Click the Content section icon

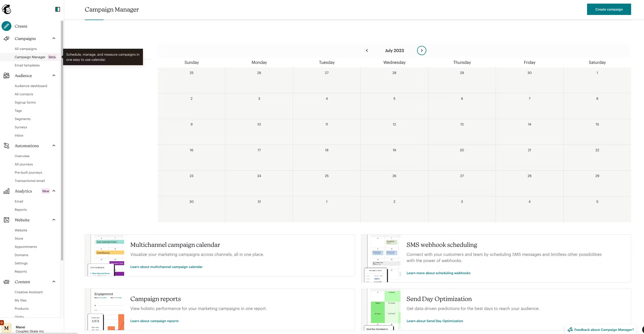click(x=6, y=282)
